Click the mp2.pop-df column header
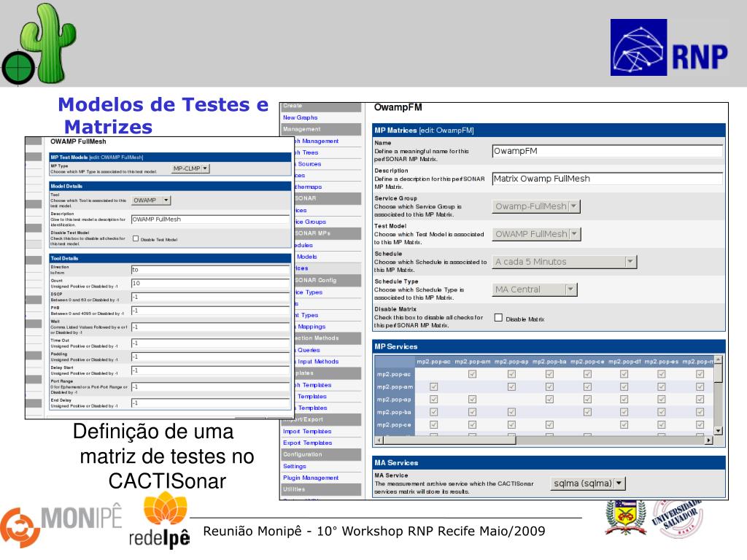 624,362
